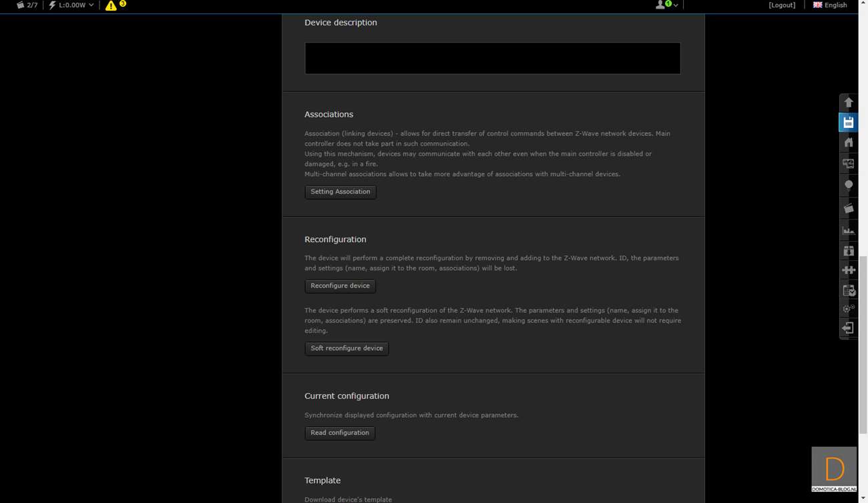The image size is (868, 503).
Task: Click the [Logout] link
Action: [782, 5]
